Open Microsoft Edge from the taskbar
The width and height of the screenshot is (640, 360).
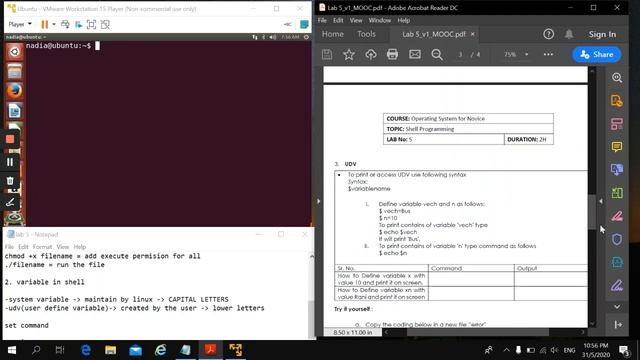(x=86, y=350)
